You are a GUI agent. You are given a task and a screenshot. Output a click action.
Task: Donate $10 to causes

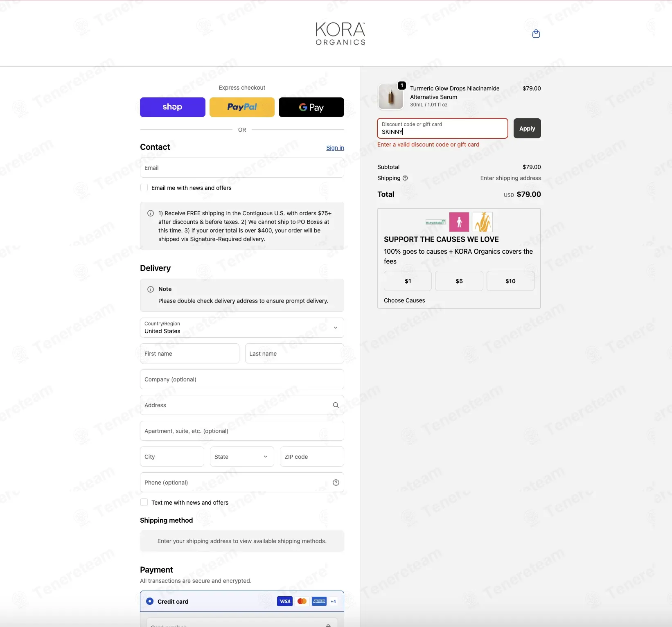click(510, 281)
